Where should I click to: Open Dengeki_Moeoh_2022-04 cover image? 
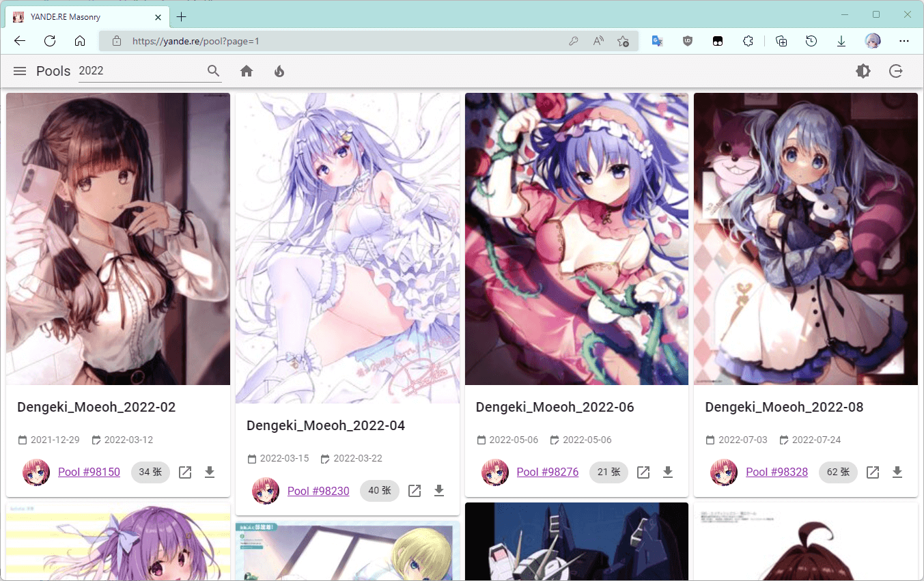348,248
